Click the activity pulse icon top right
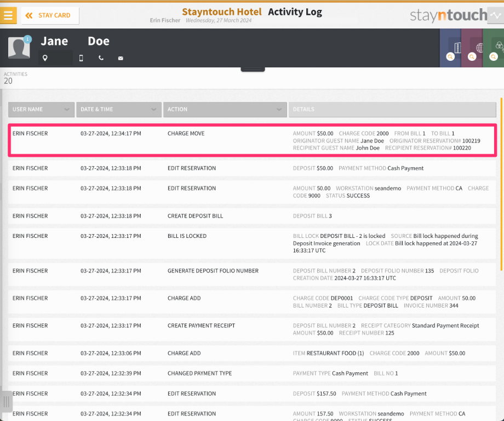The height and width of the screenshot is (421, 504). click(x=495, y=15)
